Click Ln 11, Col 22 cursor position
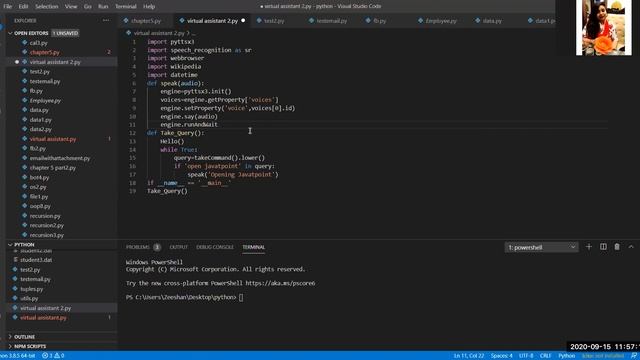 tap(469, 356)
